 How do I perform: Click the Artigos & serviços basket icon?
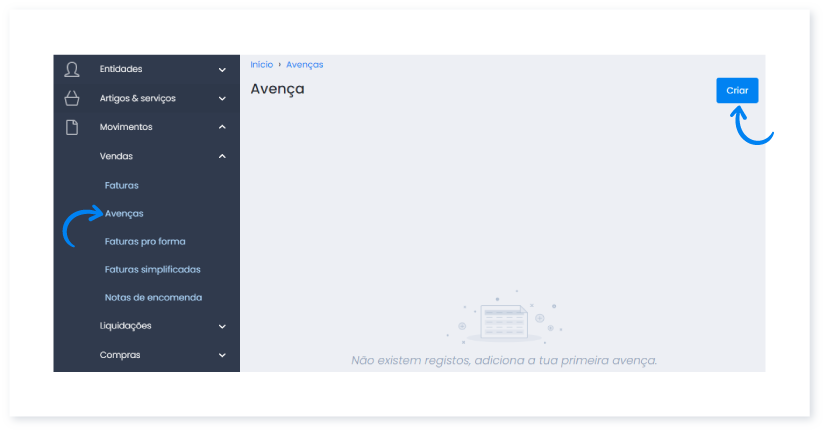71,98
